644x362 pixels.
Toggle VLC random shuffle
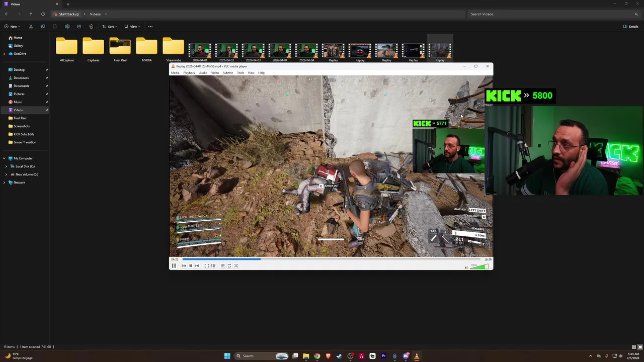pyautogui.click(x=235, y=265)
